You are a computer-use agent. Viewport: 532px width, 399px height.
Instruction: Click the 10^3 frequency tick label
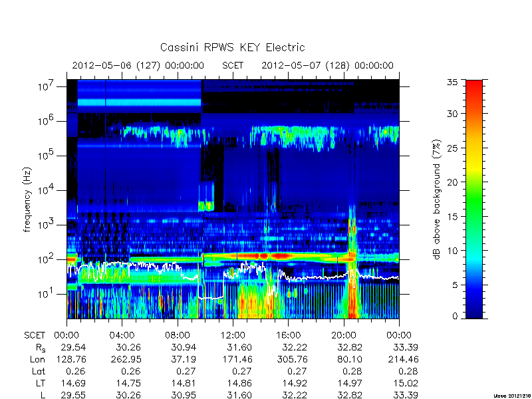tap(45, 224)
